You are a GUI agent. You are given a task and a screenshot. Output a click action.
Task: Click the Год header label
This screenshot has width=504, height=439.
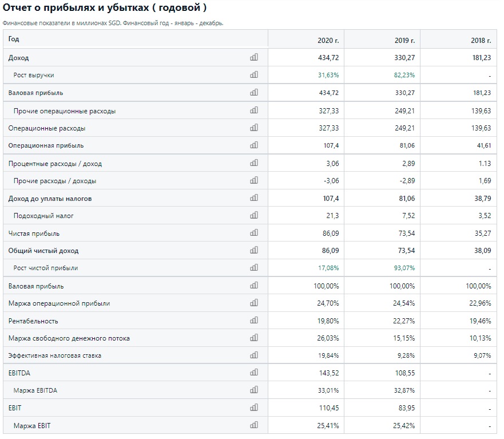(x=14, y=39)
